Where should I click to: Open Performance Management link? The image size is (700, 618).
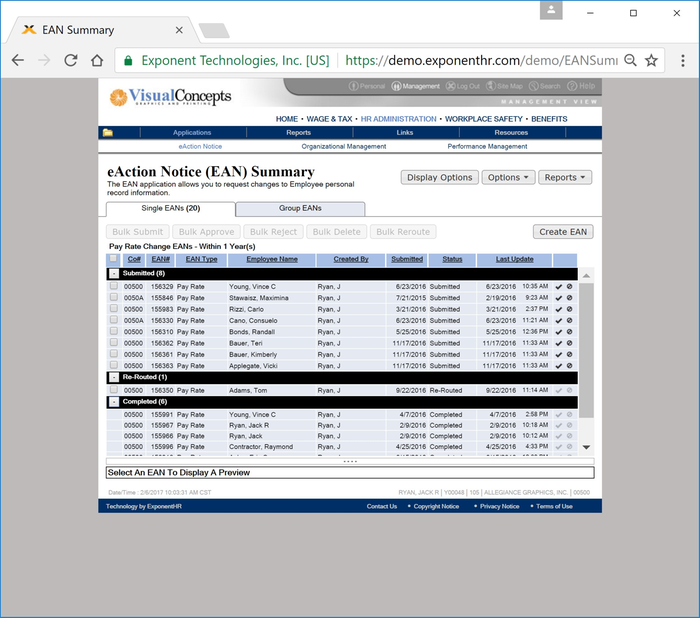(x=487, y=146)
